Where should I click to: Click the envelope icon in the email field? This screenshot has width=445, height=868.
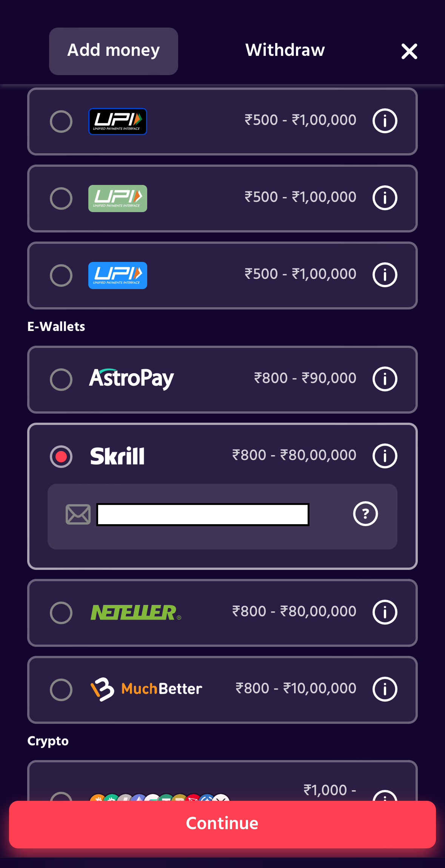coord(78,513)
